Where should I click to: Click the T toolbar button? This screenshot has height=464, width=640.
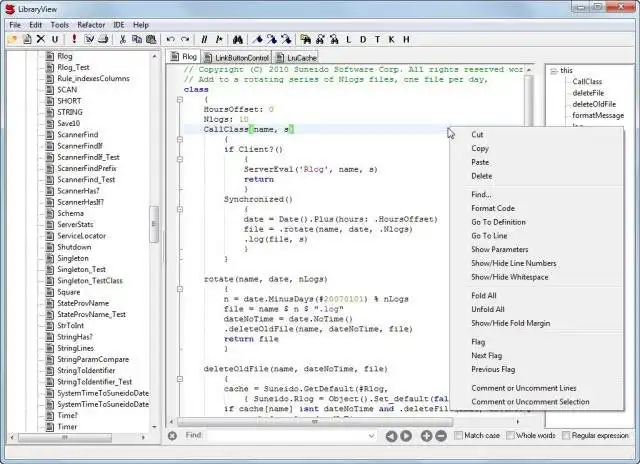tap(377, 40)
